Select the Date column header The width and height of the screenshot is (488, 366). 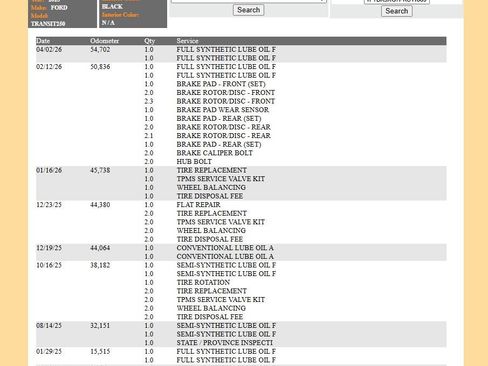pos(43,41)
